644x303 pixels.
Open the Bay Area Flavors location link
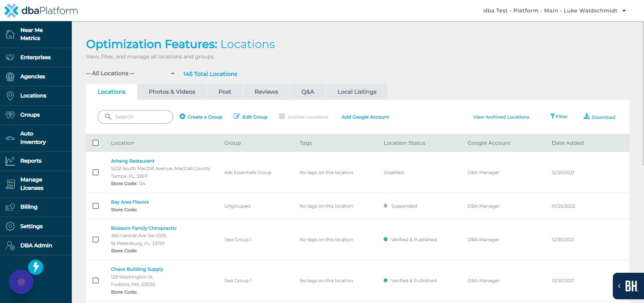(x=130, y=202)
